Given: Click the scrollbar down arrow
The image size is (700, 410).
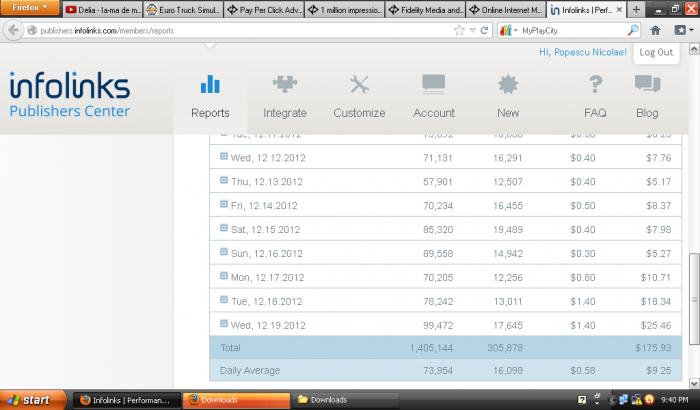Looking at the screenshot, I should click(x=694, y=383).
